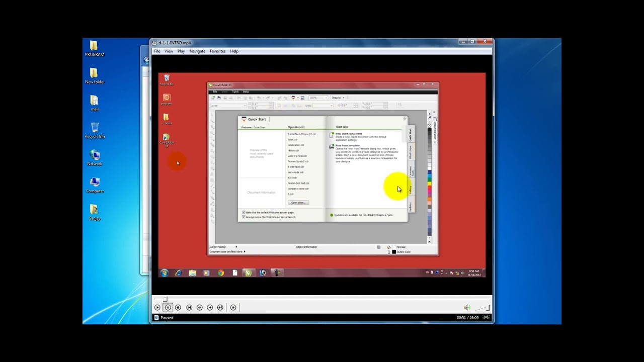
Task: Click the seek bar thumb of the video
Action: pos(165,299)
